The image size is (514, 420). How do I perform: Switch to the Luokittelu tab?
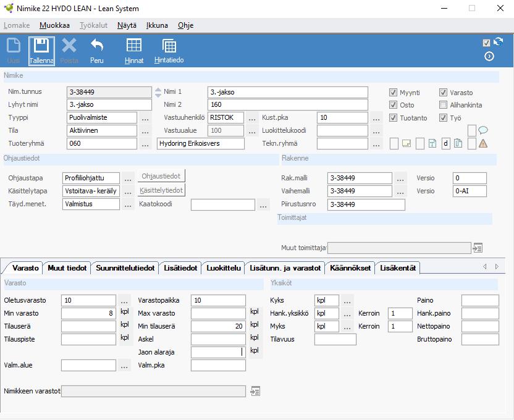pos(224,267)
